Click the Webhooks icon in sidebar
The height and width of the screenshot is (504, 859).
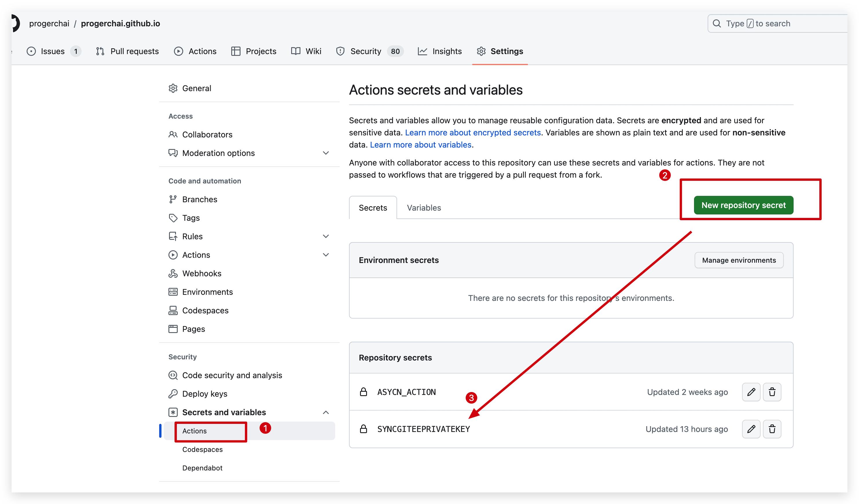tap(173, 273)
